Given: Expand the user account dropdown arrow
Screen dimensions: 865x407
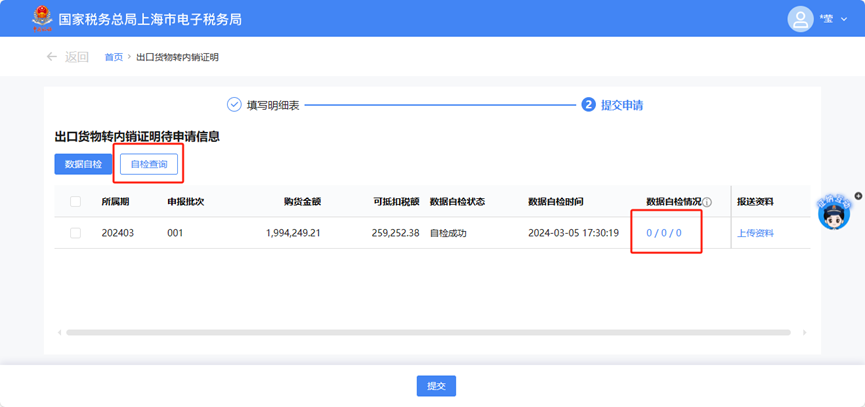Looking at the screenshot, I should pyautogui.click(x=843, y=19).
